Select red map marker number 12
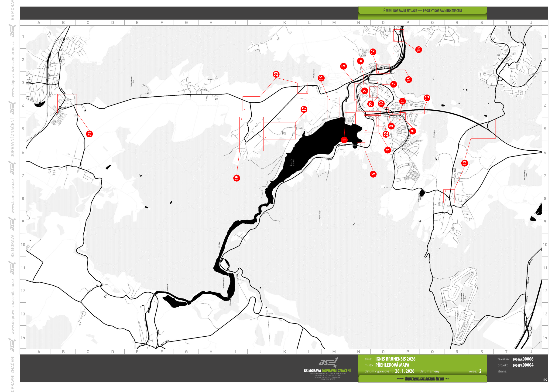Viewport: 555px width, 392px height. [x=427, y=98]
